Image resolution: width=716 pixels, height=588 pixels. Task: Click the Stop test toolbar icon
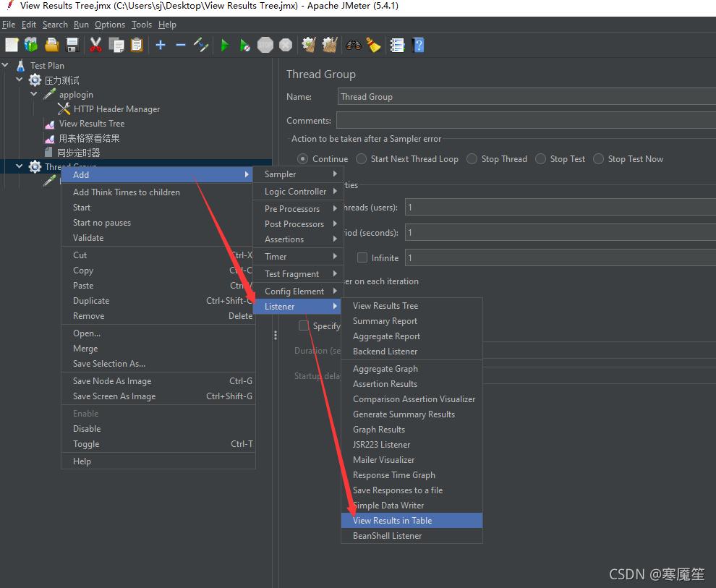pos(265,45)
